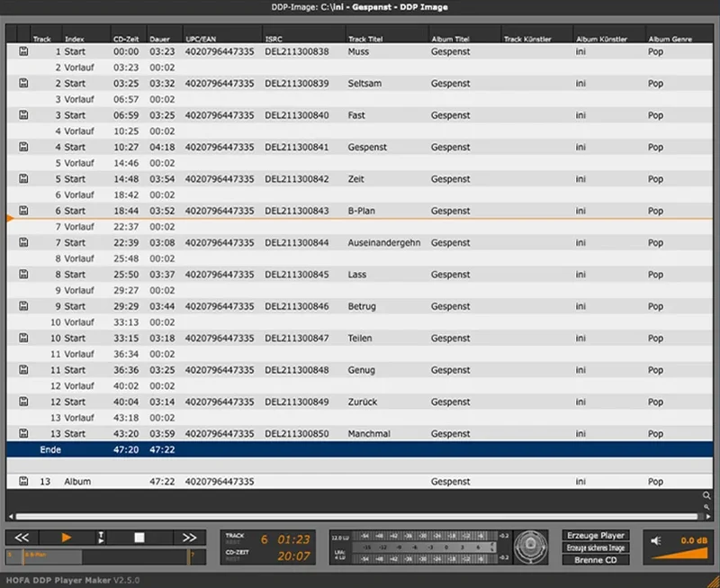Click duration 04:18 of track 4
This screenshot has width=720, height=588.
[162, 147]
